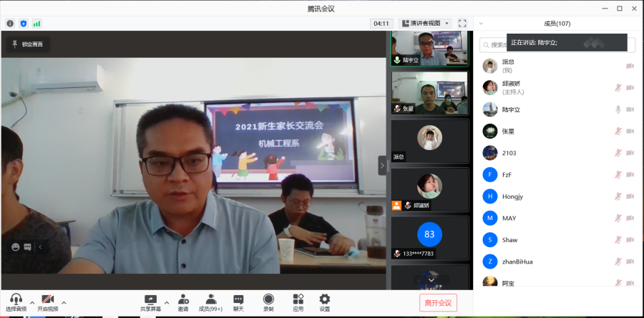Toggle 开启视频 camera on

(48, 299)
